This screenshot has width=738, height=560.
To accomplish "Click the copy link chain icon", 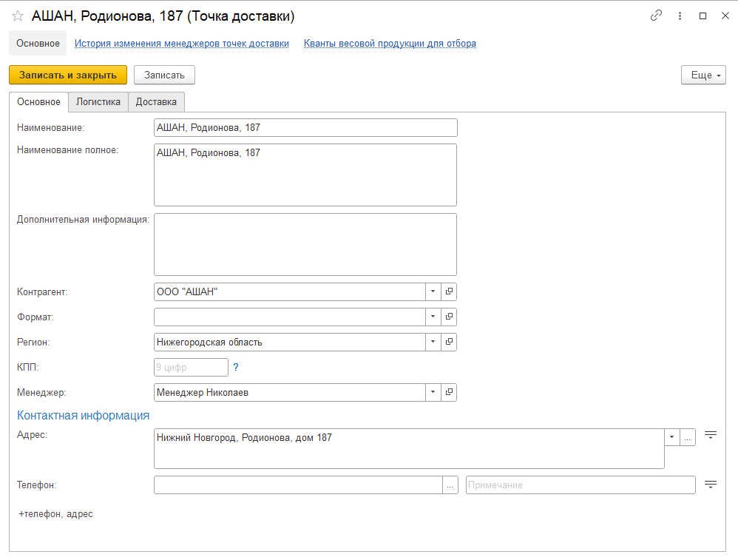I will pos(655,16).
